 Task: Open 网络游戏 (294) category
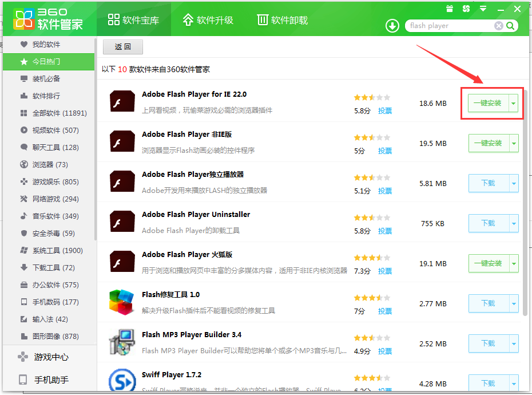49,199
